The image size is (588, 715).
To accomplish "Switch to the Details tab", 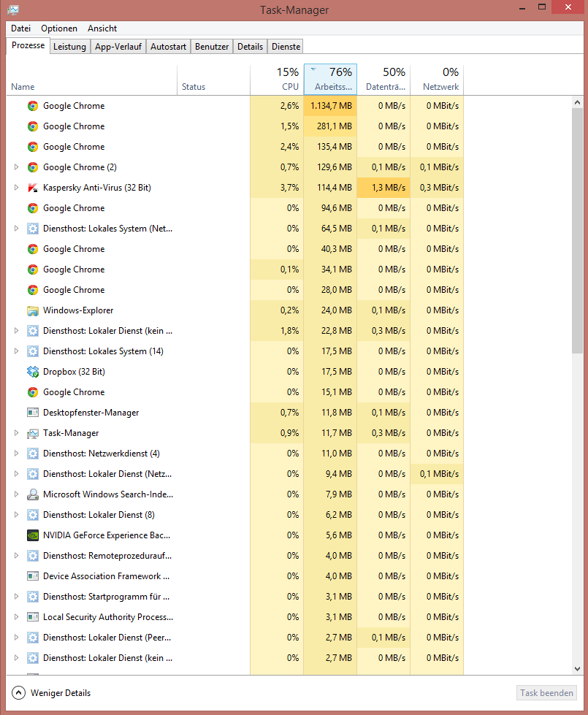I will pos(250,47).
